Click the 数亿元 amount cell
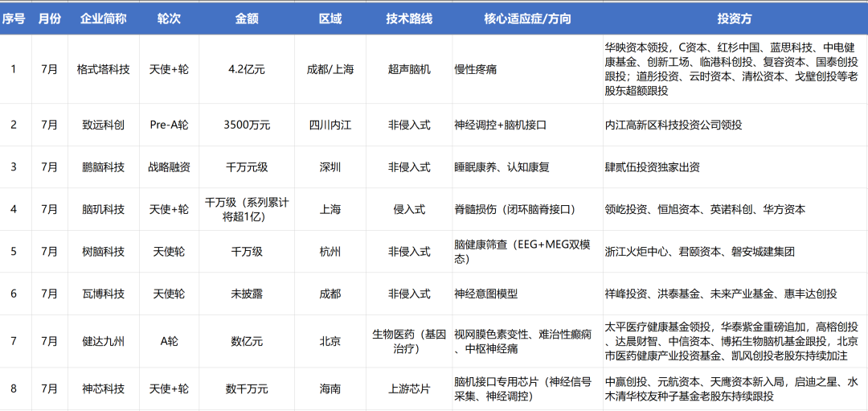The height and width of the screenshot is (411, 868). pyautogui.click(x=247, y=341)
